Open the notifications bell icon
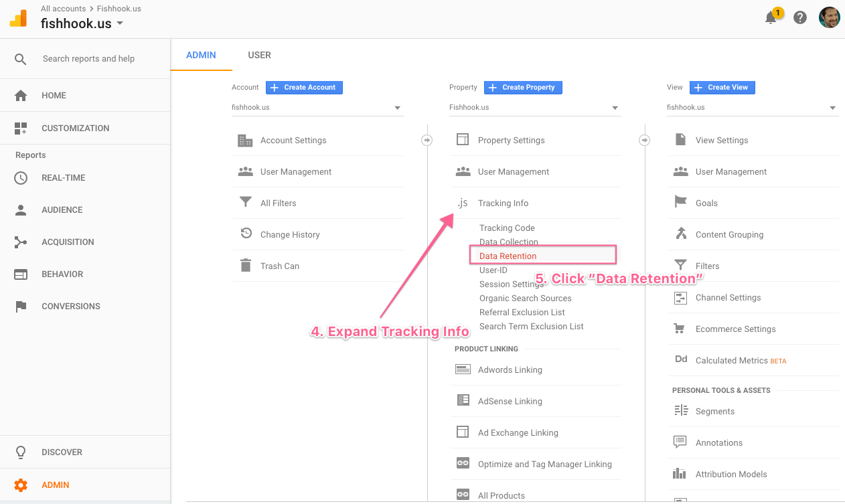Viewport: 845px width, 504px height. [x=772, y=17]
